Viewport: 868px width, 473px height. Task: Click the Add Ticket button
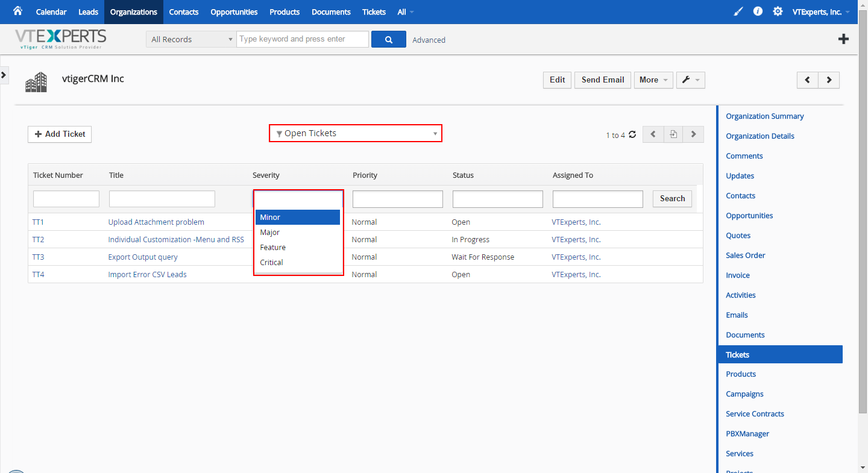click(60, 134)
